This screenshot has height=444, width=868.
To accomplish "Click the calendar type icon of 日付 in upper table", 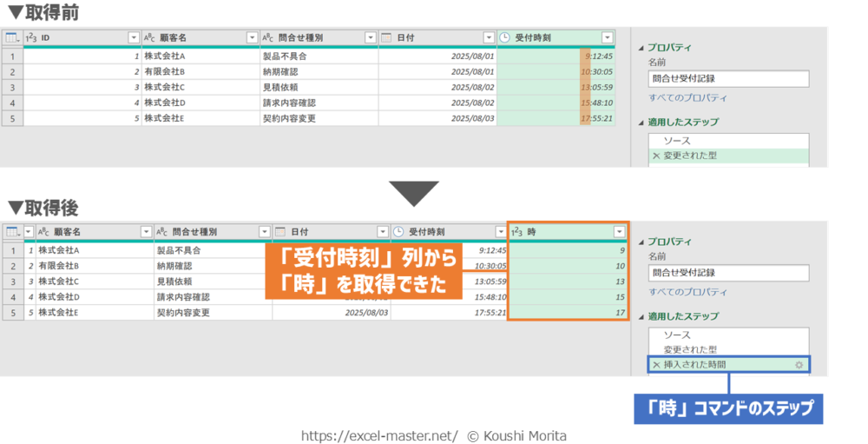I will (386, 38).
